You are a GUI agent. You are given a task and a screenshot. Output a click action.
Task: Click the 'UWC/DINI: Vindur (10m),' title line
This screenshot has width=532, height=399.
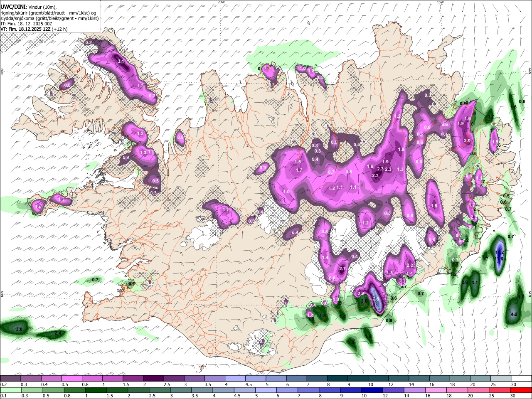click(x=28, y=7)
